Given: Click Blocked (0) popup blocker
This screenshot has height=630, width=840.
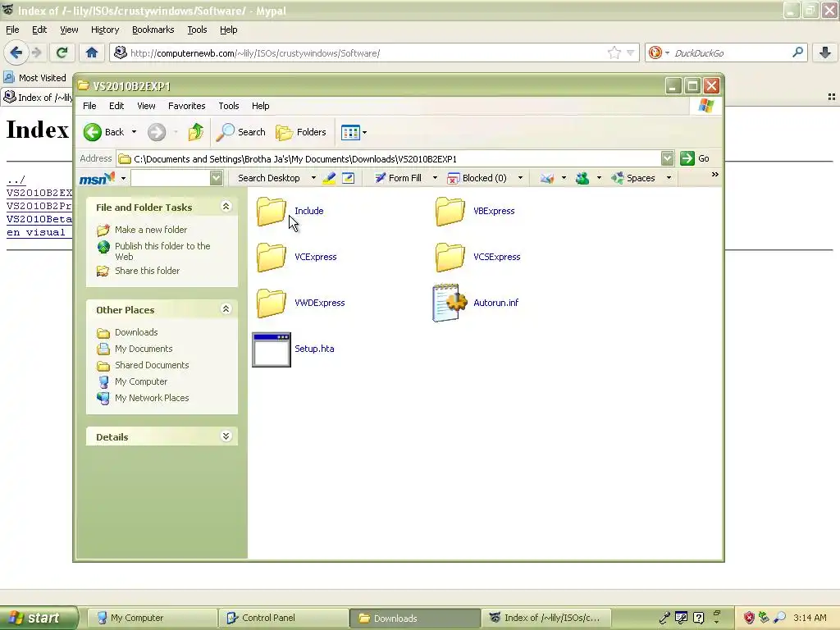Looking at the screenshot, I should 477,178.
